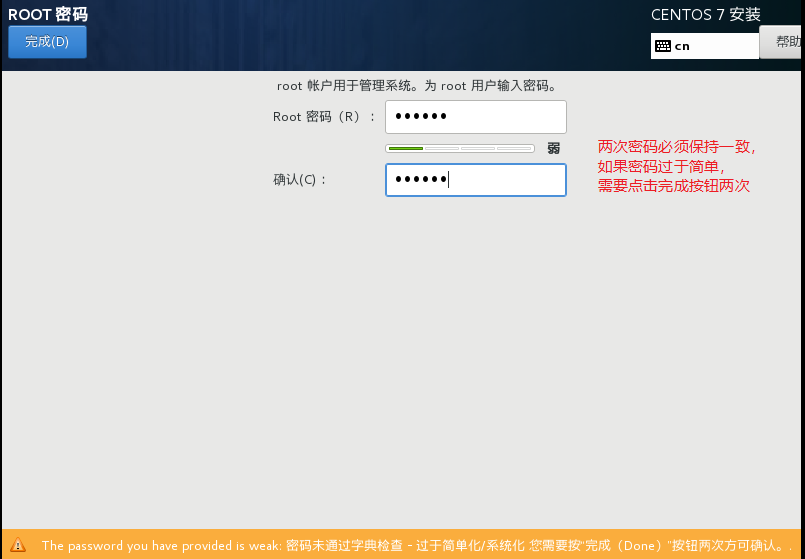
Task: Click the 确认(C) label
Action: pos(300,180)
